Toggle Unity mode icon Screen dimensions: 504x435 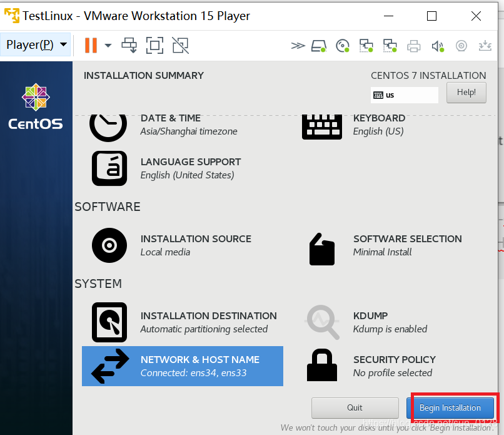click(180, 45)
